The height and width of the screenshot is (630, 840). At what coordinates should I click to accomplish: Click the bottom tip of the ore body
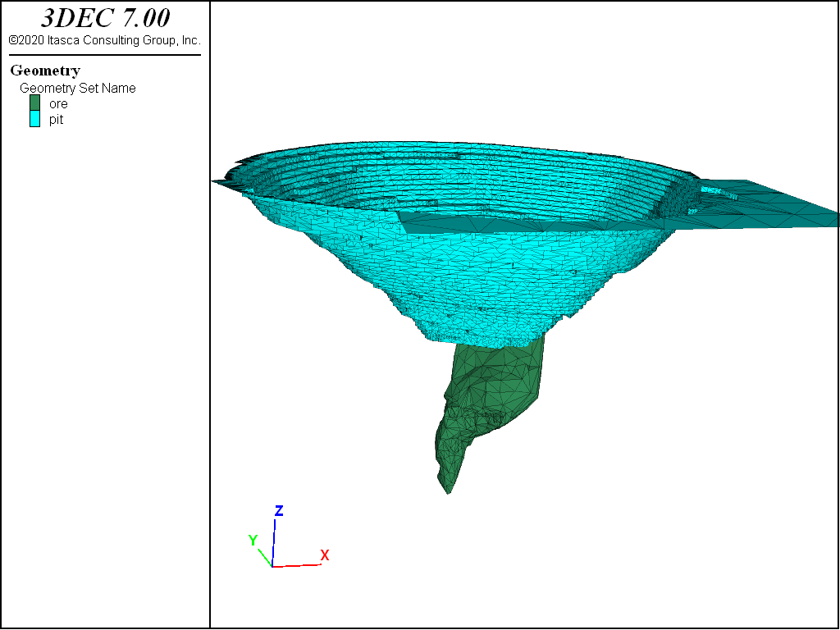tap(448, 491)
